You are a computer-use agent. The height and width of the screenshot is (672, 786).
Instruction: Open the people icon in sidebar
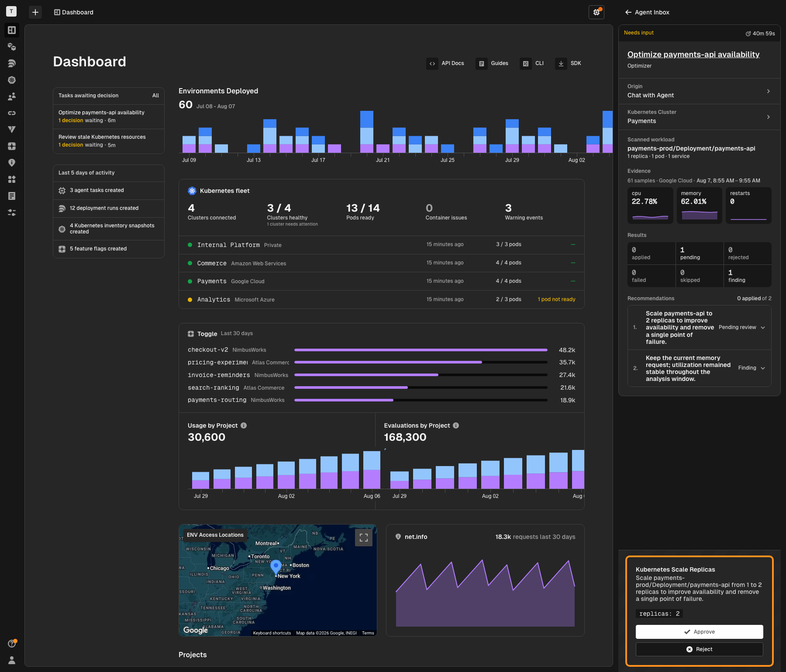[x=12, y=96]
